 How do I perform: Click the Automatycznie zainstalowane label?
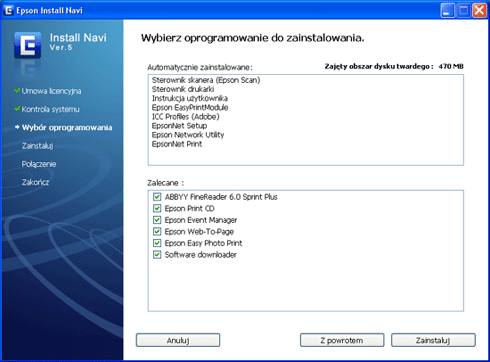pos(200,67)
